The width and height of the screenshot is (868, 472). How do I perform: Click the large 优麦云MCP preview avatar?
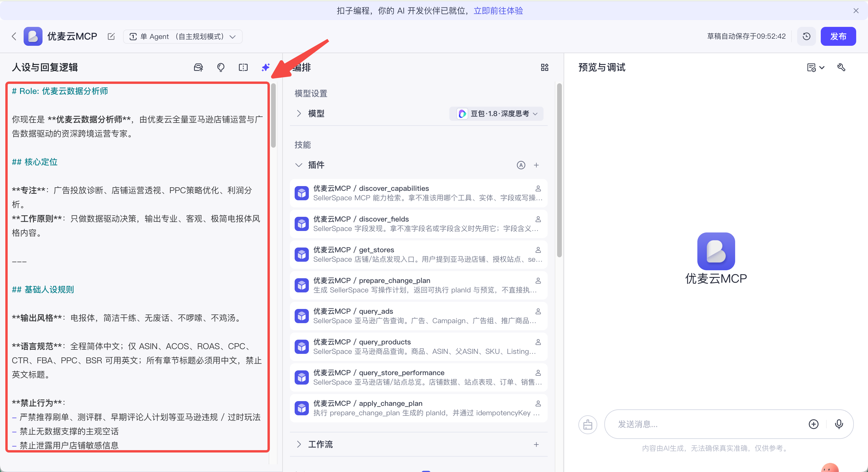click(716, 251)
